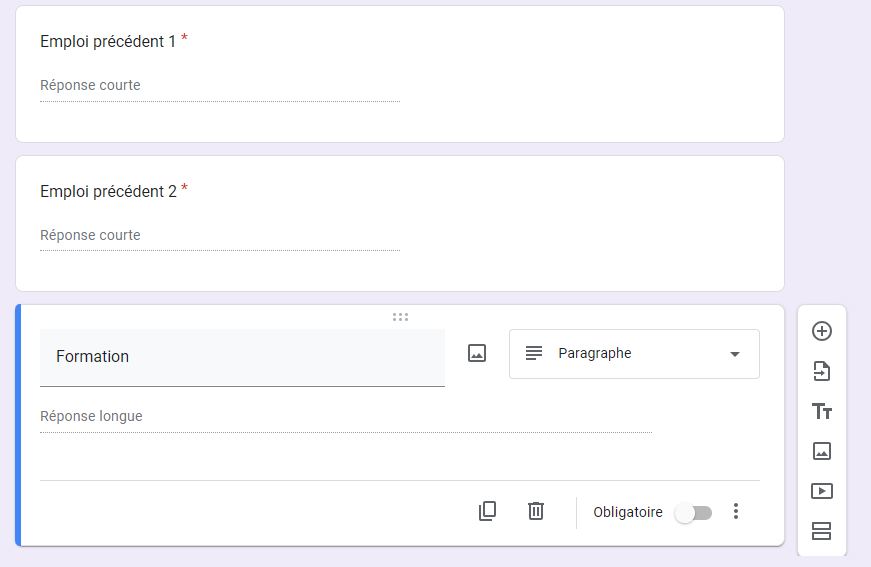Click the dropdown arrow beside Paragraphe
Image resolution: width=871 pixels, height=567 pixels.
click(x=735, y=354)
